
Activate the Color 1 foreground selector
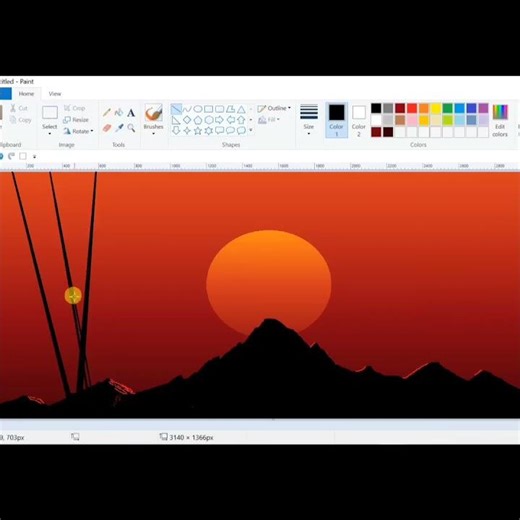point(337,120)
